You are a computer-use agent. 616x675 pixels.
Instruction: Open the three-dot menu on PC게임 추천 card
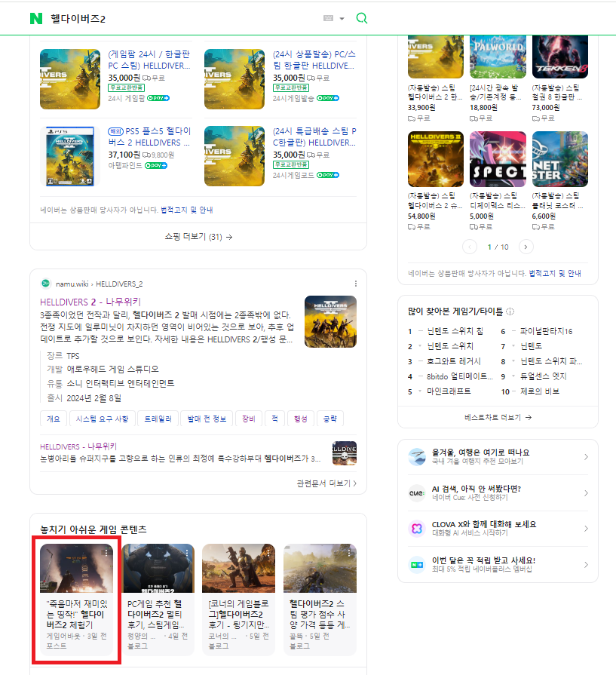187,552
